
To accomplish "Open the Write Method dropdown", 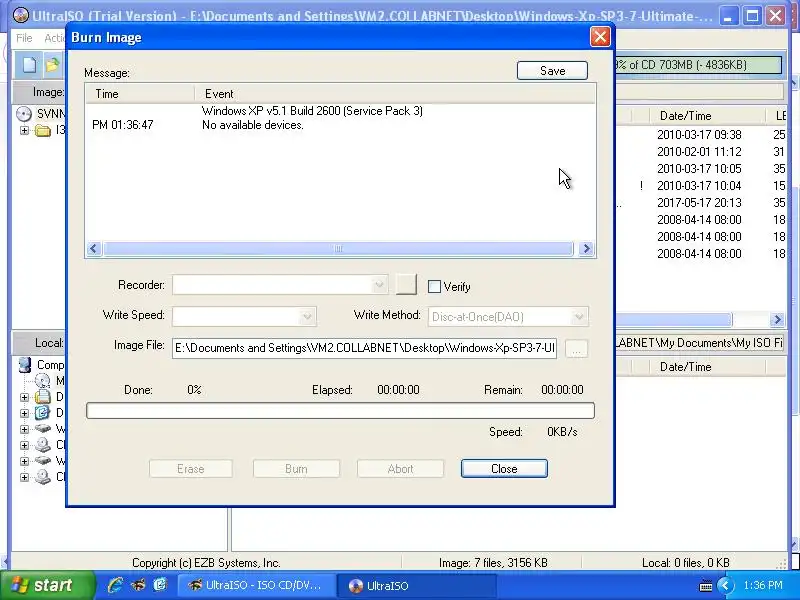I will click(579, 316).
